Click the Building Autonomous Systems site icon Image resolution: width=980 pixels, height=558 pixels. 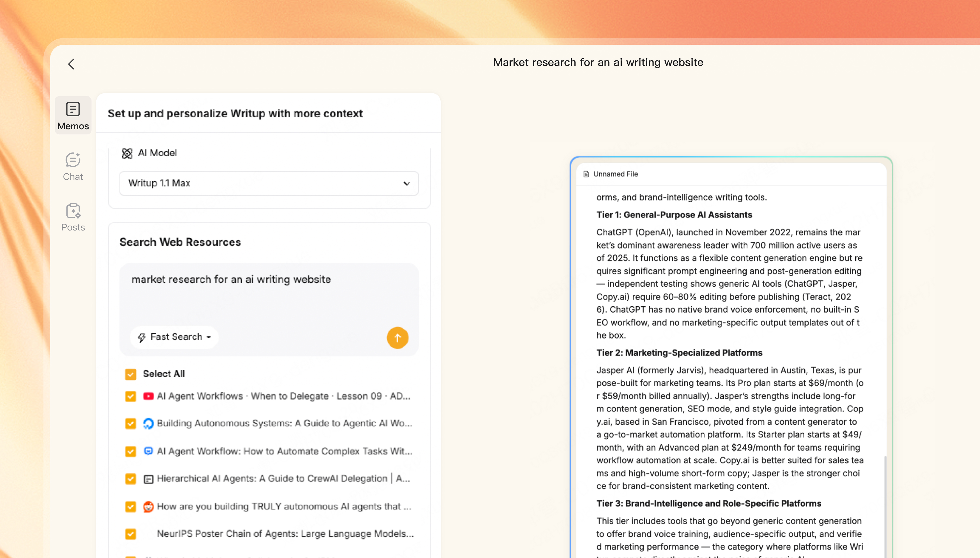(x=148, y=423)
